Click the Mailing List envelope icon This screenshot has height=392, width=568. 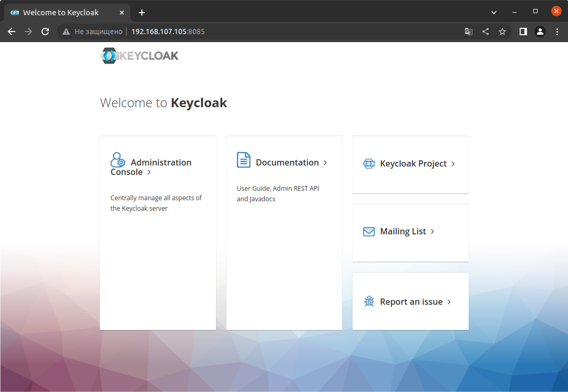[x=369, y=232]
